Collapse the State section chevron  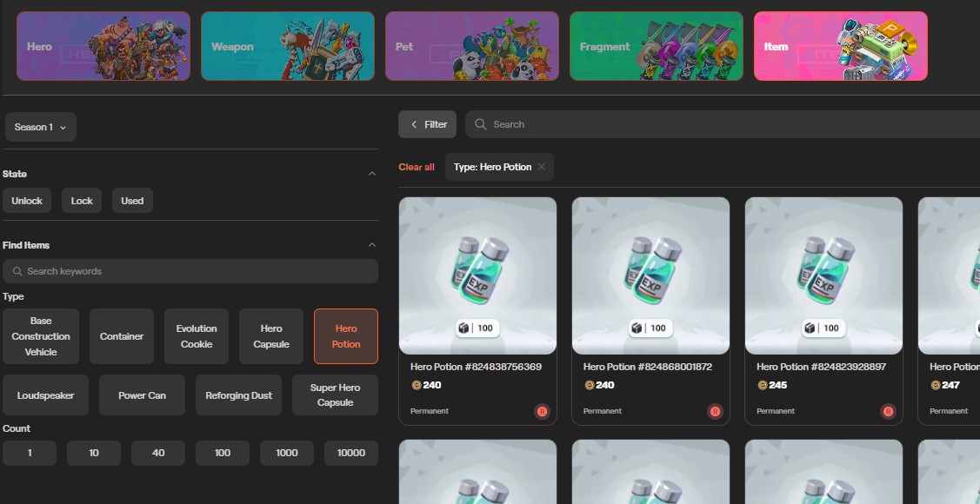pos(372,174)
